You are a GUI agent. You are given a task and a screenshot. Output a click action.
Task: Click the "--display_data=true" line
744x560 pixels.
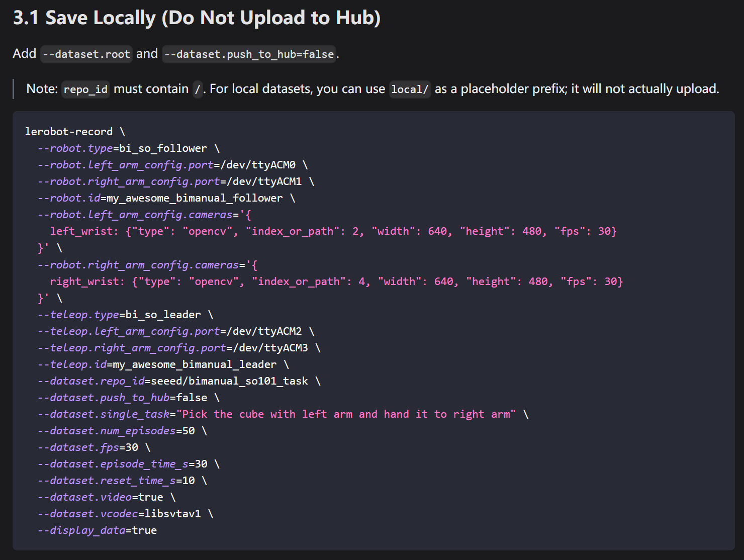(x=98, y=530)
